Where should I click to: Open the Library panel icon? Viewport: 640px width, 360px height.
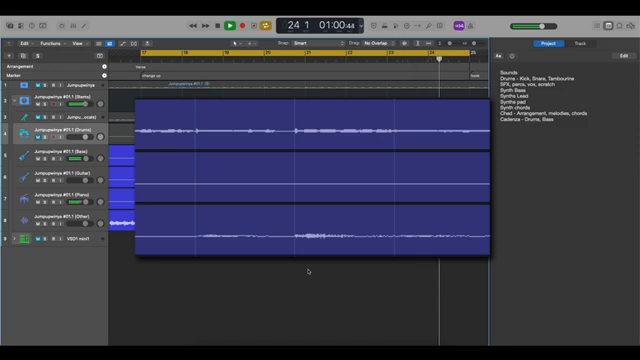pos(10,26)
